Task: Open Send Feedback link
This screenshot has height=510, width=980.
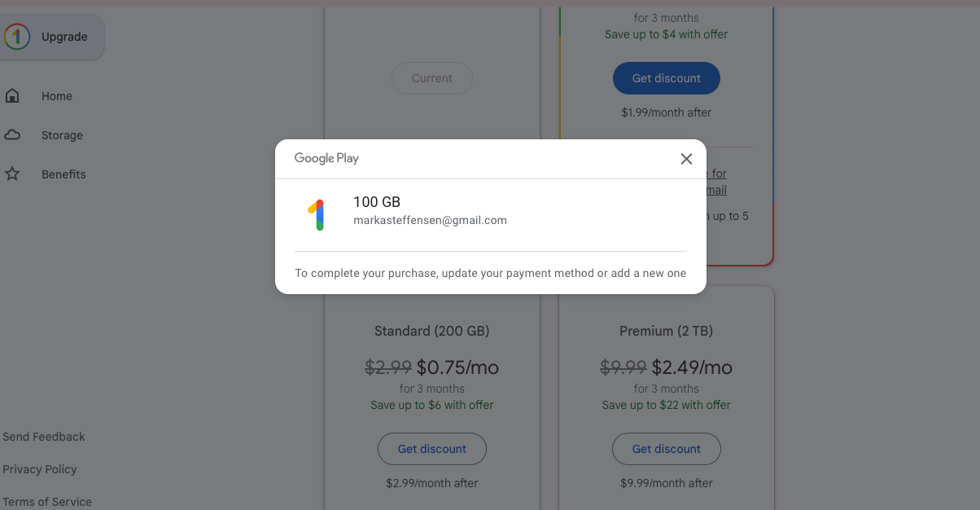Action: coord(44,437)
